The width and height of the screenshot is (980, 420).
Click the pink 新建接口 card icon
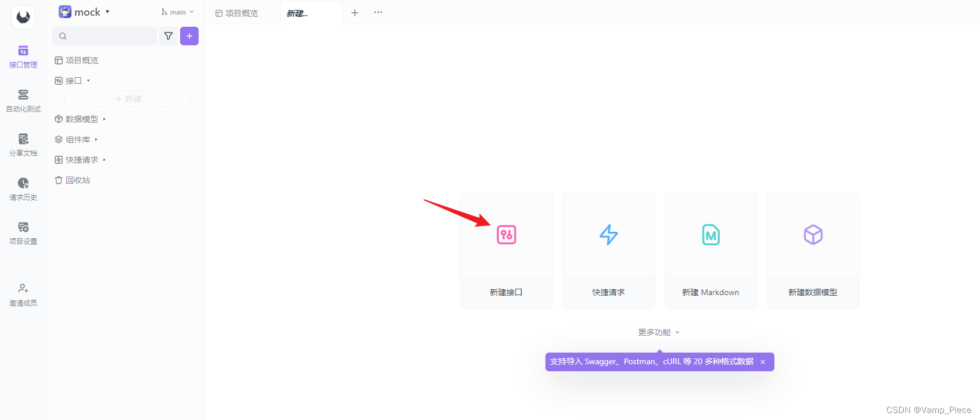pyautogui.click(x=507, y=235)
